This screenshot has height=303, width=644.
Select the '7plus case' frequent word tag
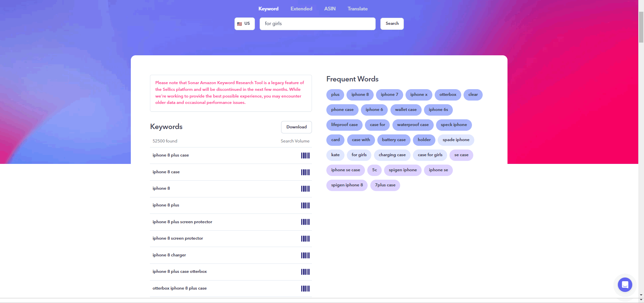click(x=385, y=185)
